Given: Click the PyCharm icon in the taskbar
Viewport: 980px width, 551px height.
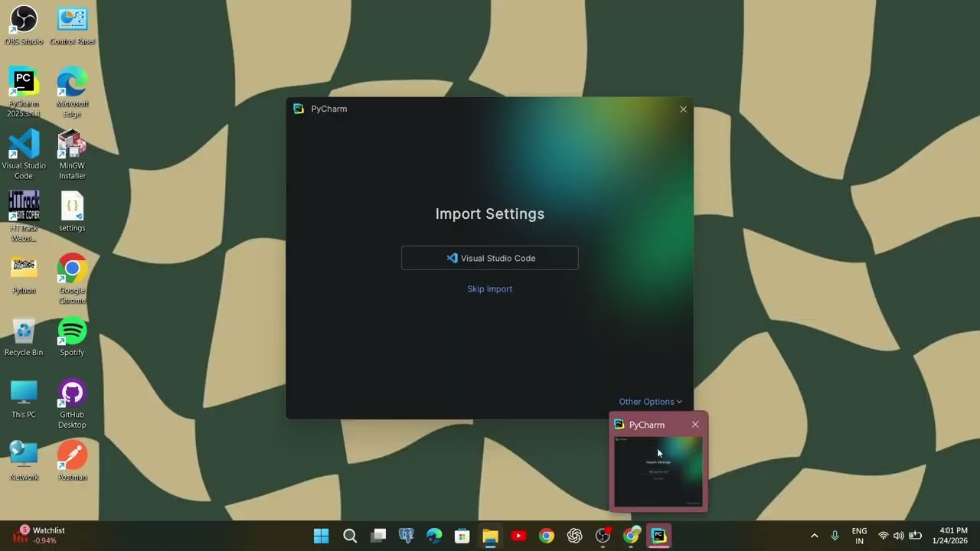Looking at the screenshot, I should pos(659,536).
